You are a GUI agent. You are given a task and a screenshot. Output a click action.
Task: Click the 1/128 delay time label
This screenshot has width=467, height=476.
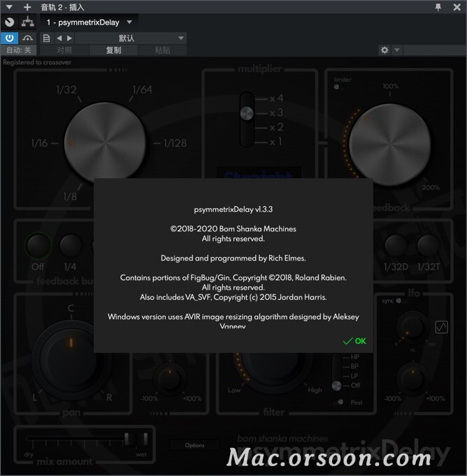click(175, 143)
